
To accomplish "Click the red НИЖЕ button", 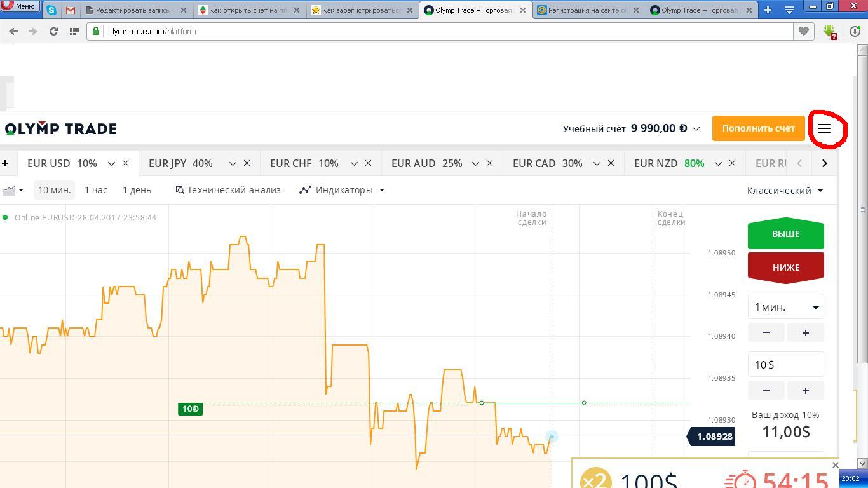I will (x=785, y=268).
